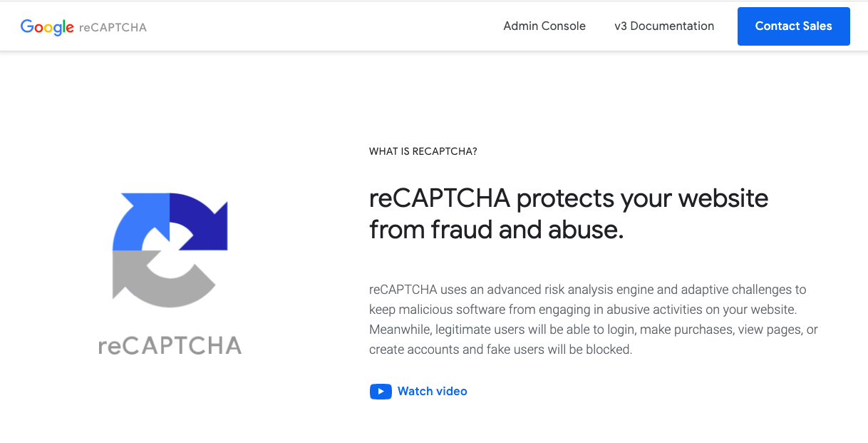Viewport: 868px width, 443px height.
Task: Click headline line 'reCAPTCHA protects your website'
Action: pos(569,198)
